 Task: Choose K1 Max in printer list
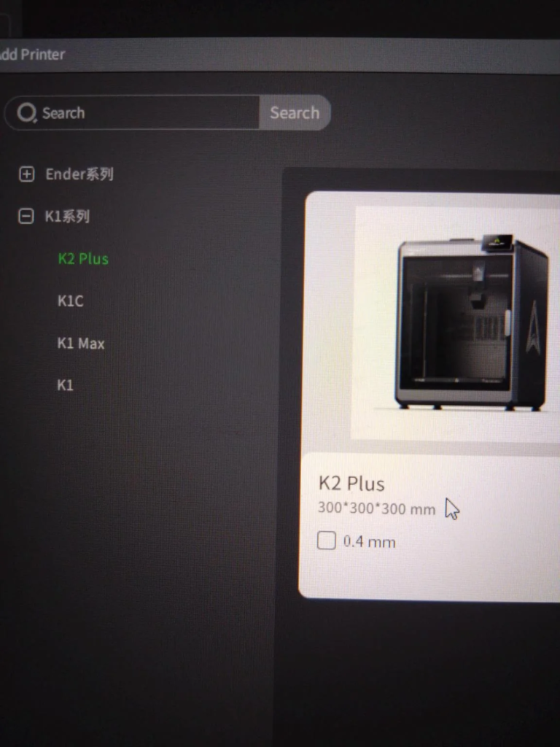(81, 343)
